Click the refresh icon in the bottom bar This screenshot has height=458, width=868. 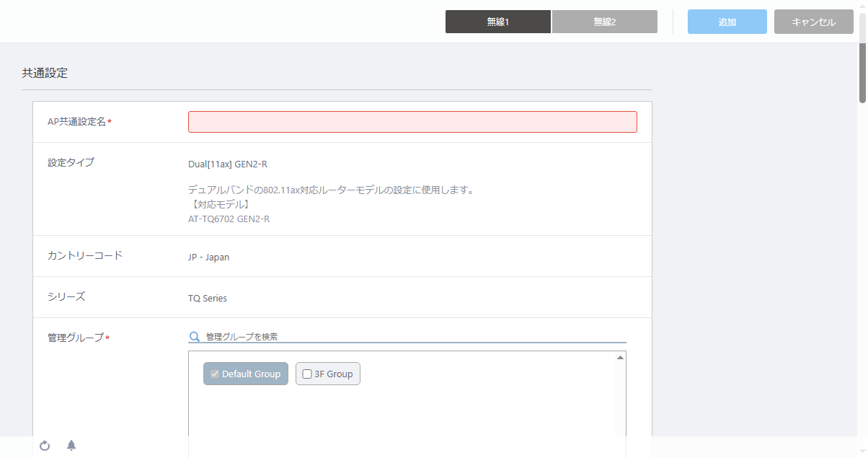45,446
